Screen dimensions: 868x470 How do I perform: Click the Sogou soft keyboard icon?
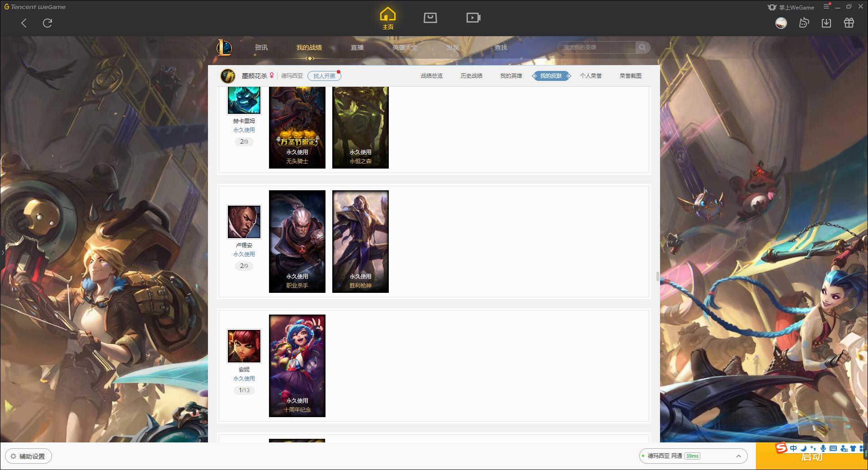click(833, 448)
